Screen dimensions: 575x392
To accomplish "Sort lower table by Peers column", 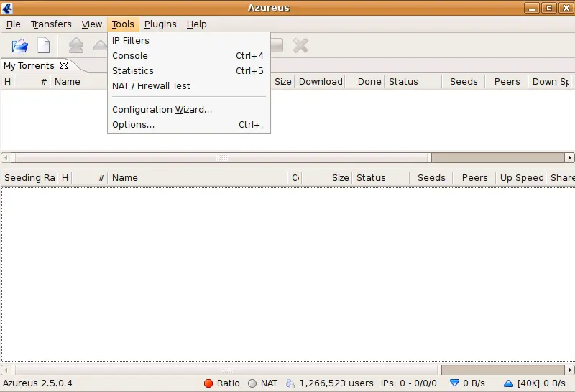I will click(x=474, y=177).
